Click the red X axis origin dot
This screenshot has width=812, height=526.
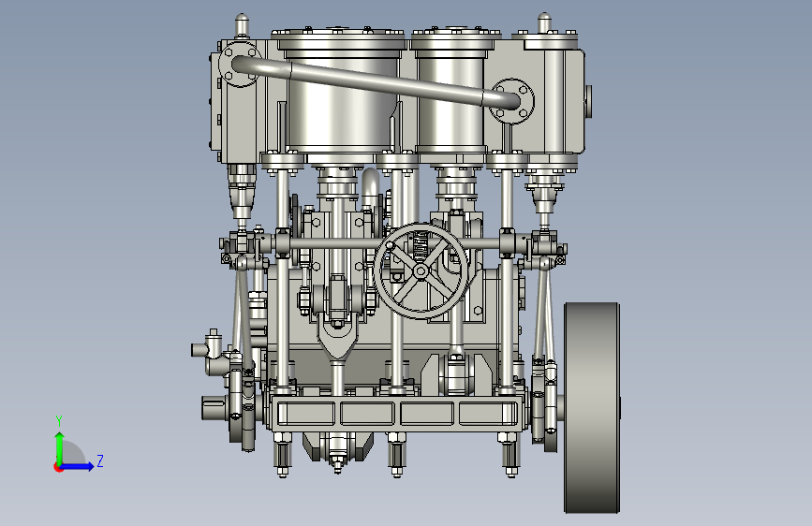click(58, 467)
